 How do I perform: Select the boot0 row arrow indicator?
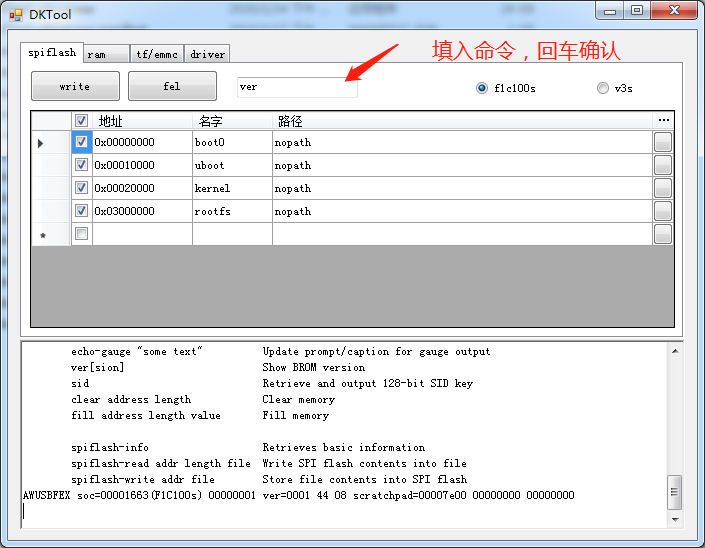click(40, 143)
